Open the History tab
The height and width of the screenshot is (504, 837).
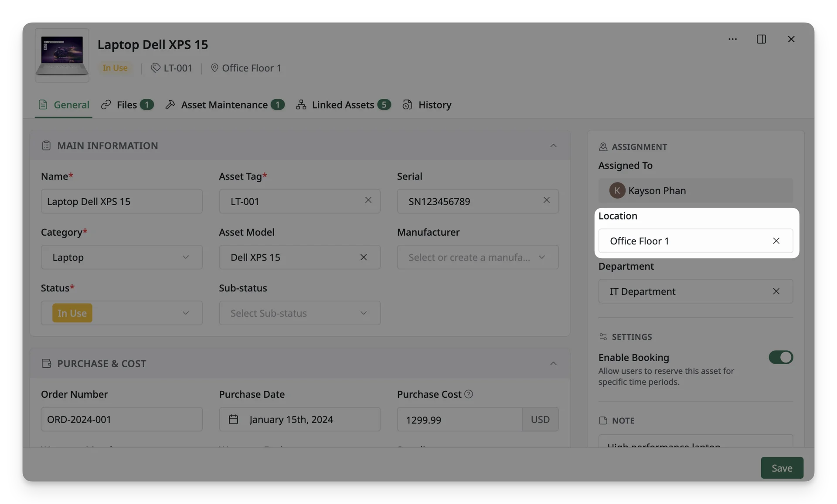[x=427, y=105]
